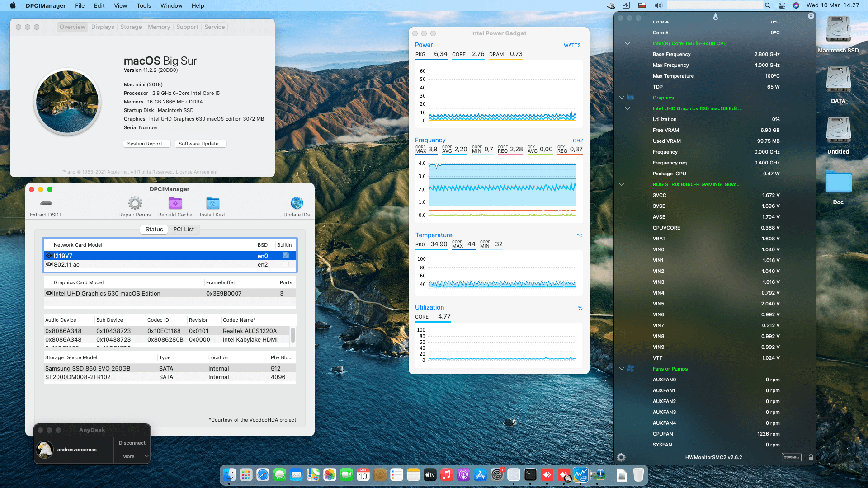
Task: Open Messages from the Dock
Action: coord(279,475)
